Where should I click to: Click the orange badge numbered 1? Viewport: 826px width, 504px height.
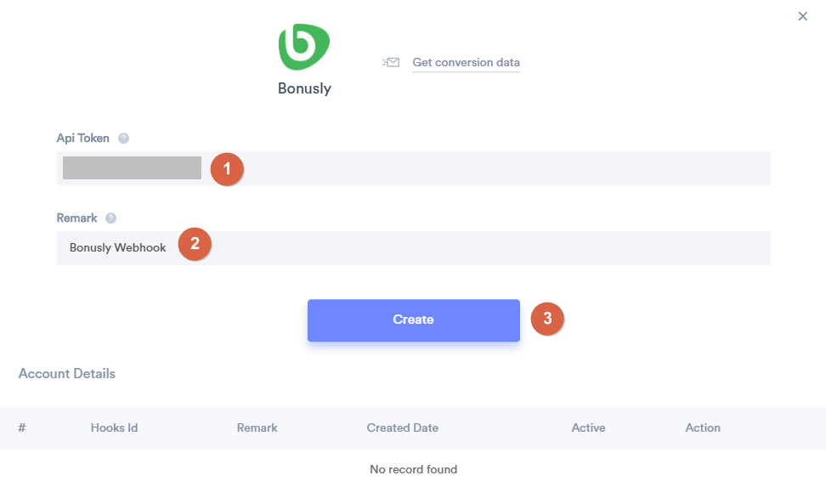click(227, 169)
